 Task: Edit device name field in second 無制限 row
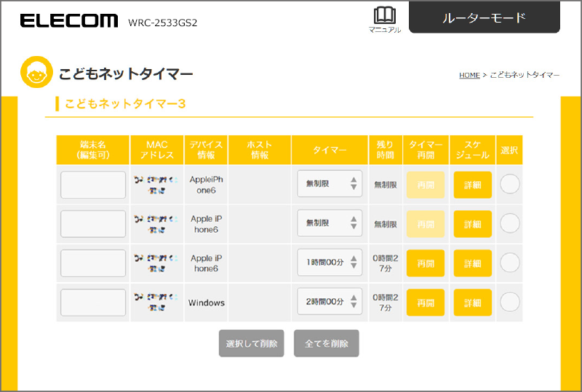pyautogui.click(x=93, y=224)
